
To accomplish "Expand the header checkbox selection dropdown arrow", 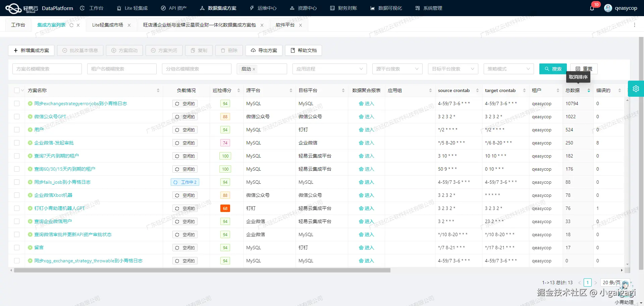I will tap(22, 90).
